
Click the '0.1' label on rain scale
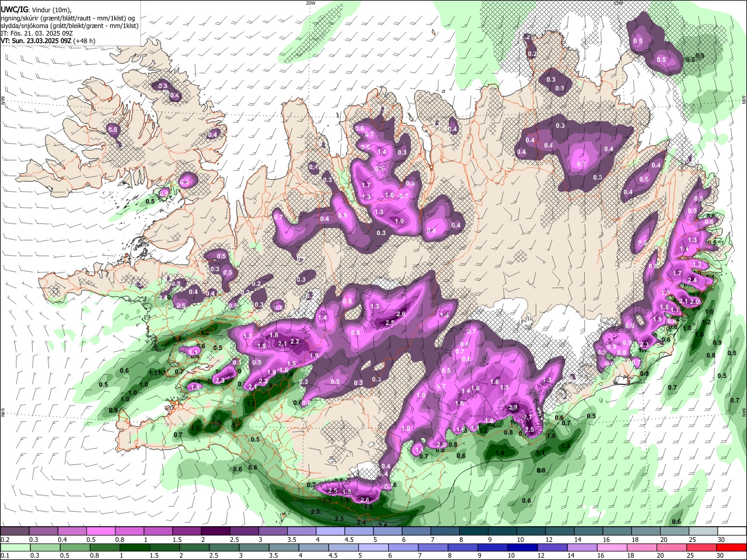(x=5, y=556)
